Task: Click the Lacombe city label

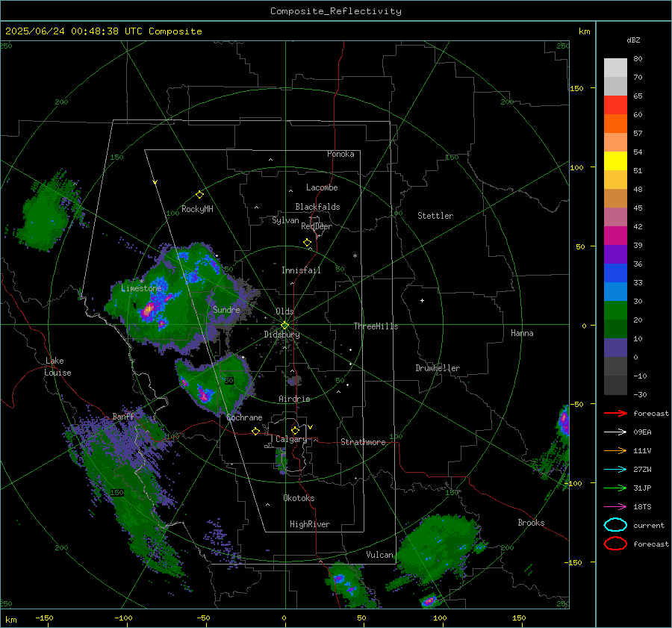Action: (x=322, y=187)
